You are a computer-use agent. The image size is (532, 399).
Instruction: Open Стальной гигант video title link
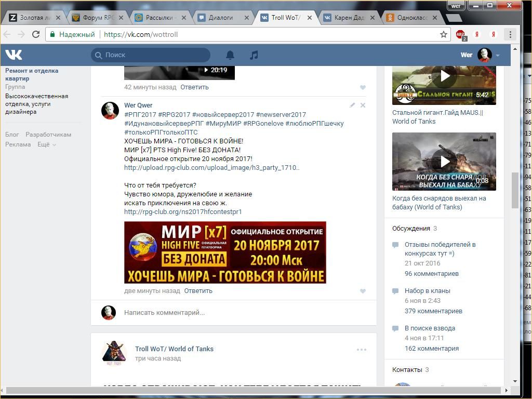coord(437,117)
